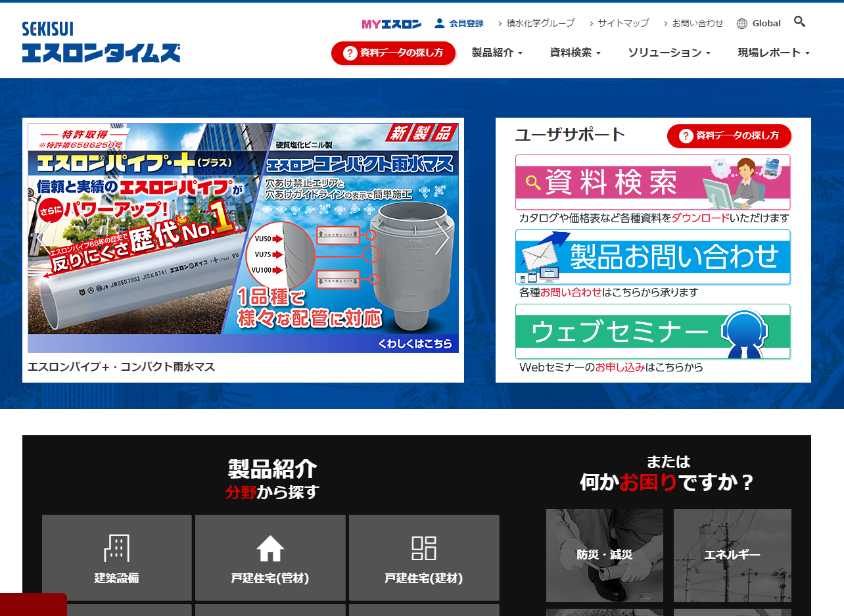Click the ダウンロード text link
The image size is (844, 616).
tap(700, 218)
